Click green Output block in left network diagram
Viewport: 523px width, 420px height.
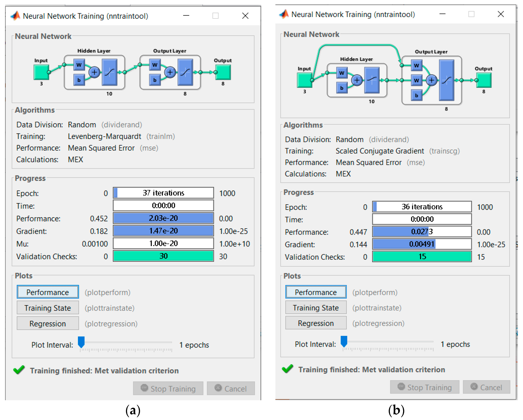[223, 72]
